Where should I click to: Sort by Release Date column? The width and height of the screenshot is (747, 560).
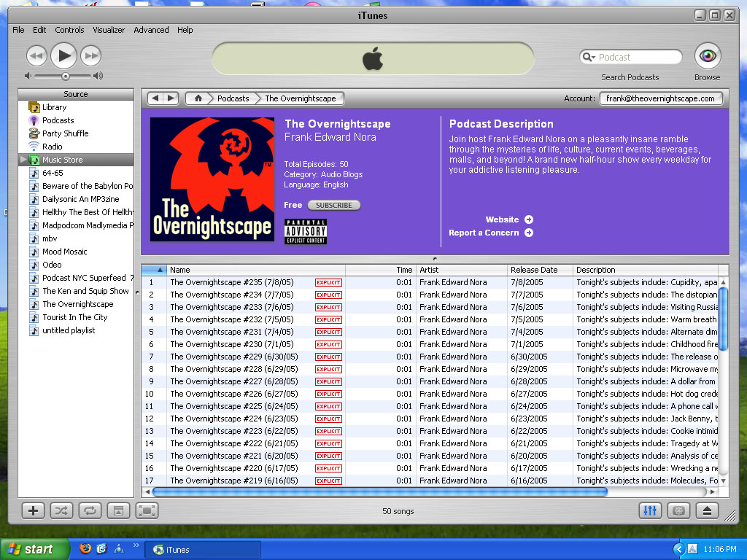(x=540, y=270)
